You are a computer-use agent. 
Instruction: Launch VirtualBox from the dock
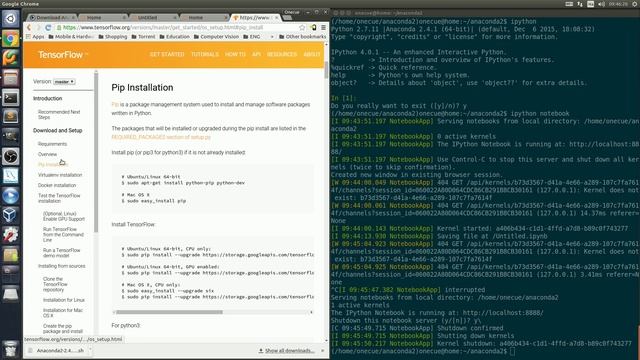pyautogui.click(x=11, y=215)
